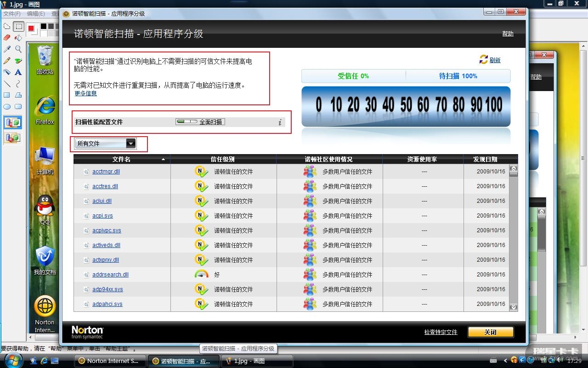
Task: Choose the polygon tool in Paint
Action: (x=18, y=95)
